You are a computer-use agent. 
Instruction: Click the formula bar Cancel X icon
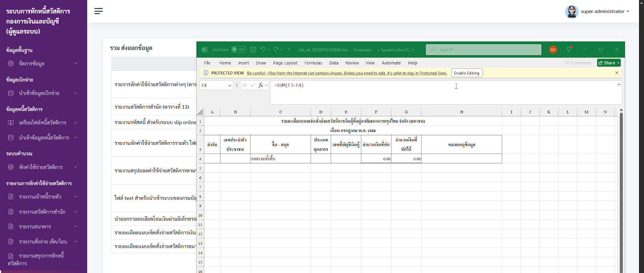[x=244, y=85]
